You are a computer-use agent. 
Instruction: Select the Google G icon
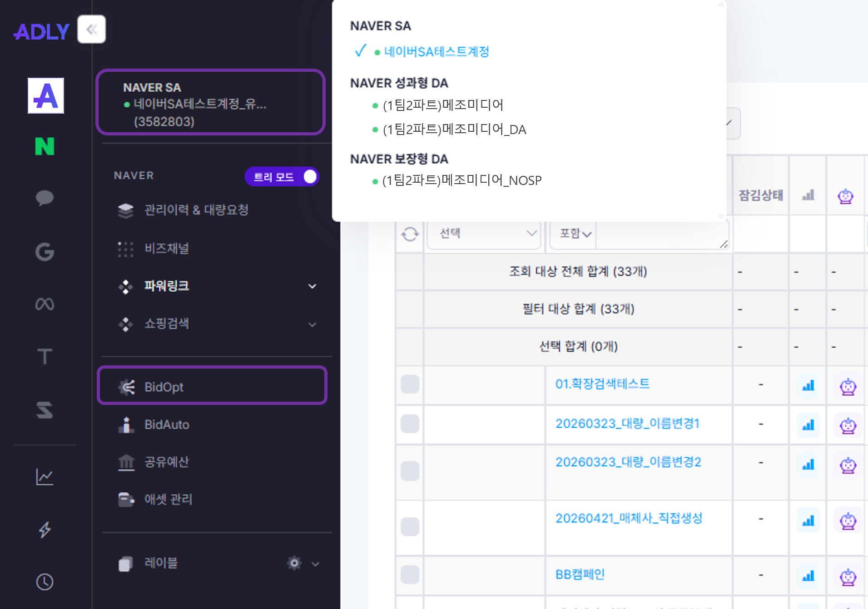45,251
